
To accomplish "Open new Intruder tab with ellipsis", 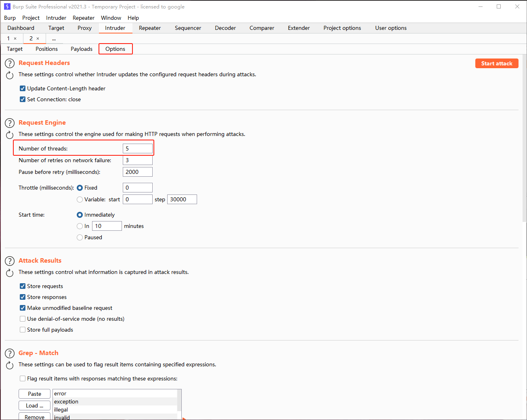I will point(54,39).
